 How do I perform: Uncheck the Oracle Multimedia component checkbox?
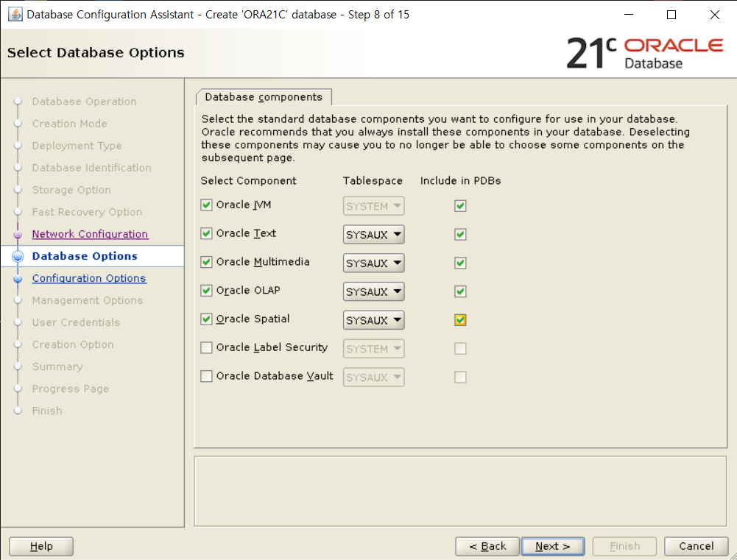pos(206,262)
